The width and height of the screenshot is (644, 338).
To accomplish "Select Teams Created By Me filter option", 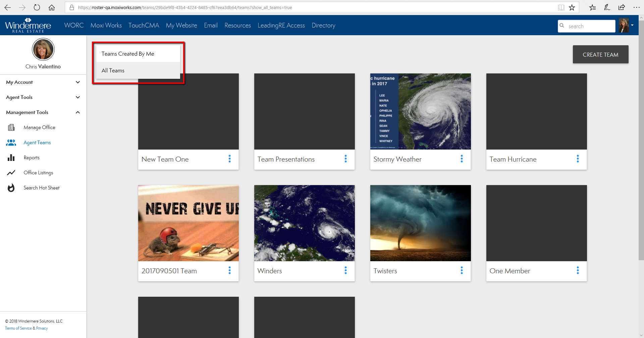I will click(128, 54).
